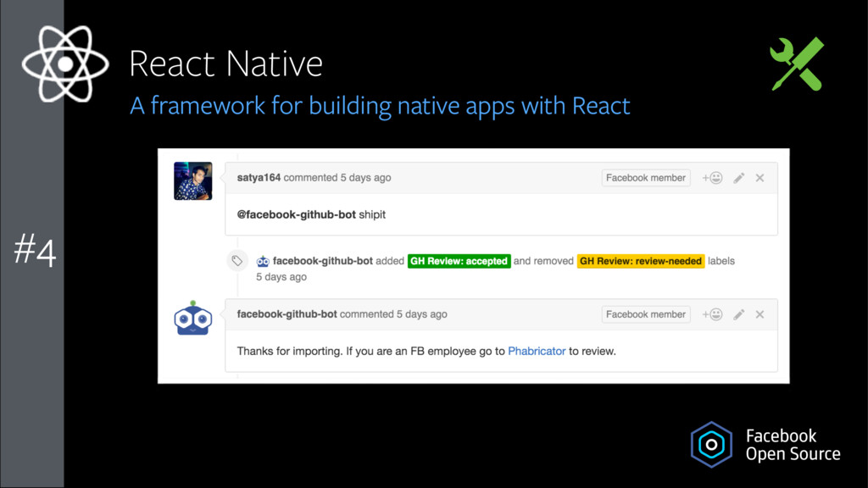868x488 pixels.
Task: Select the GH Review: accepted label
Action: click(x=459, y=261)
